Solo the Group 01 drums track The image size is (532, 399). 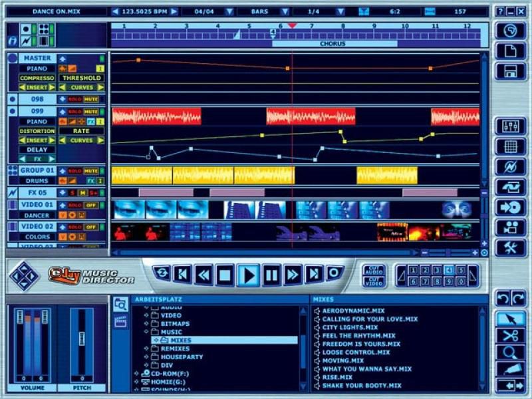point(74,171)
